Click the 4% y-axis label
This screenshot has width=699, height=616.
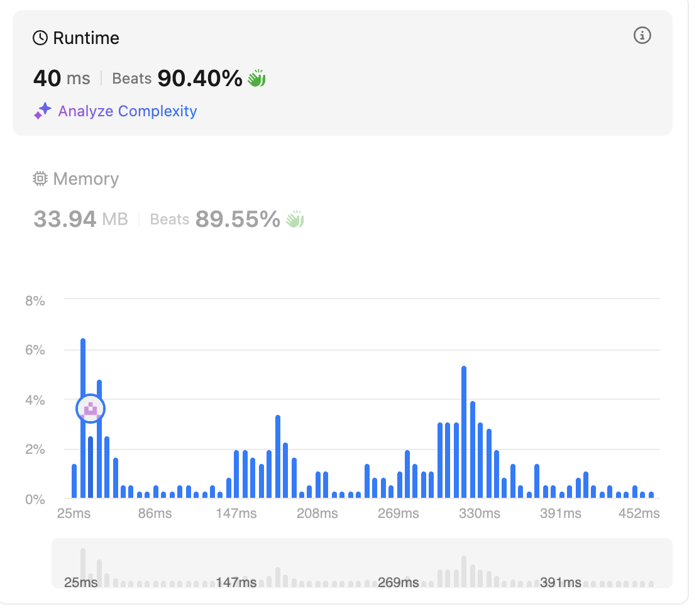pyautogui.click(x=35, y=400)
